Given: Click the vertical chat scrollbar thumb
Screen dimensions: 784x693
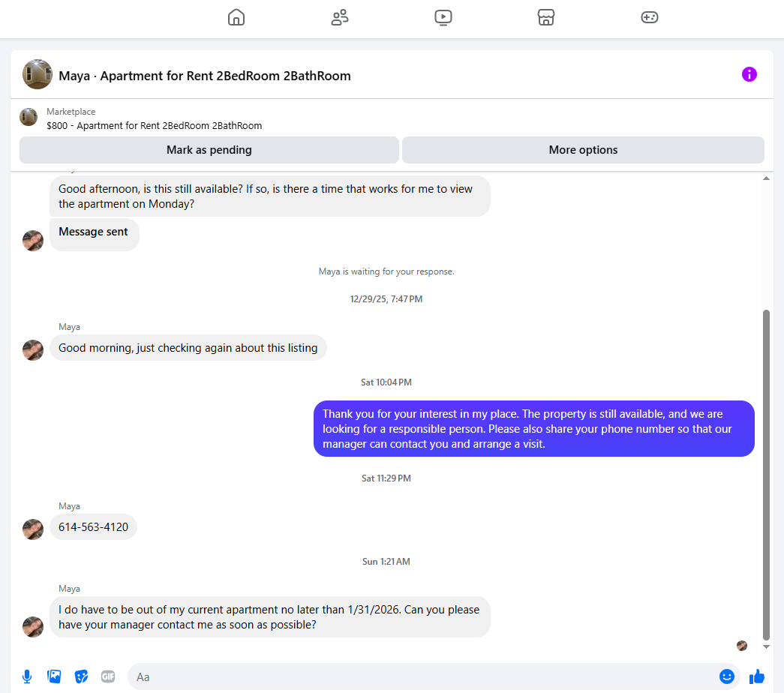Looking at the screenshot, I should (766, 475).
